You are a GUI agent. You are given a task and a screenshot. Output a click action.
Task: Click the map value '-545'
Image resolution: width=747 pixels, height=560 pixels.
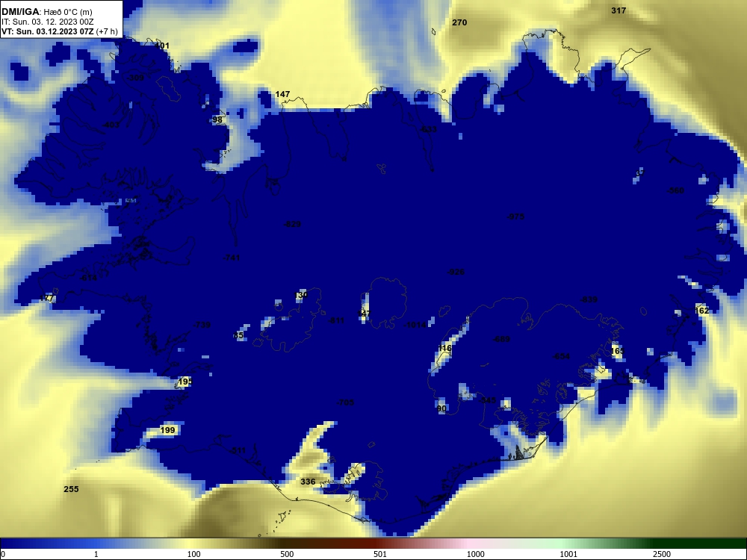click(x=487, y=400)
